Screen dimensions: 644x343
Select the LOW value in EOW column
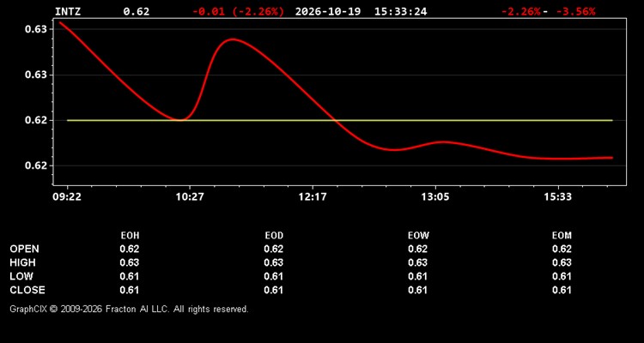tap(417, 276)
